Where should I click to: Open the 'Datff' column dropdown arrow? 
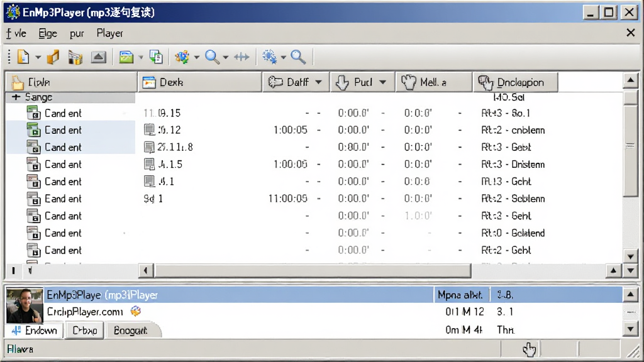click(319, 82)
